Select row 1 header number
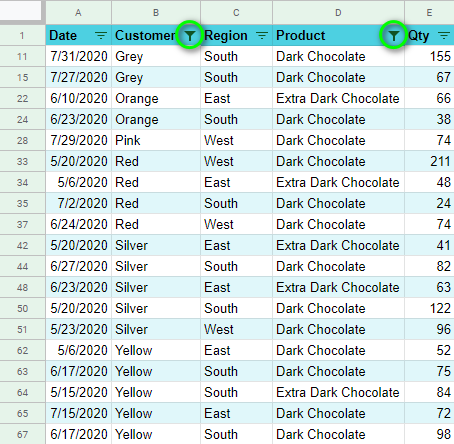The height and width of the screenshot is (444, 454). point(22,35)
